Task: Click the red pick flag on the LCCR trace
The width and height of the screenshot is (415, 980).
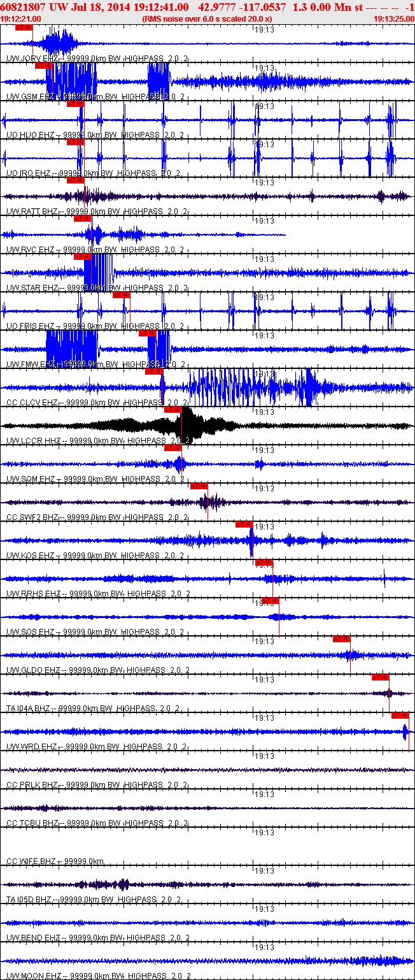Action: 173,410
